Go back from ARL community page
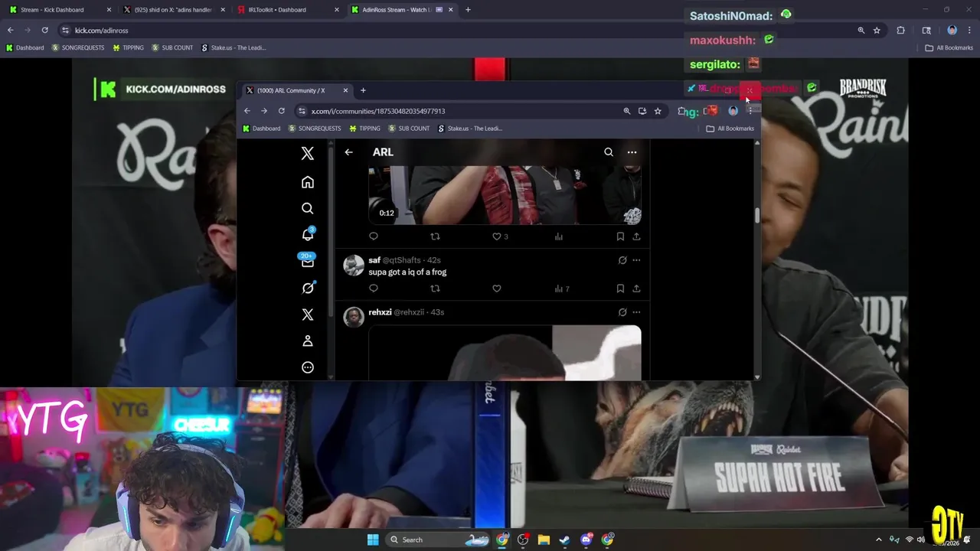Viewport: 980px width, 551px height. click(x=348, y=152)
